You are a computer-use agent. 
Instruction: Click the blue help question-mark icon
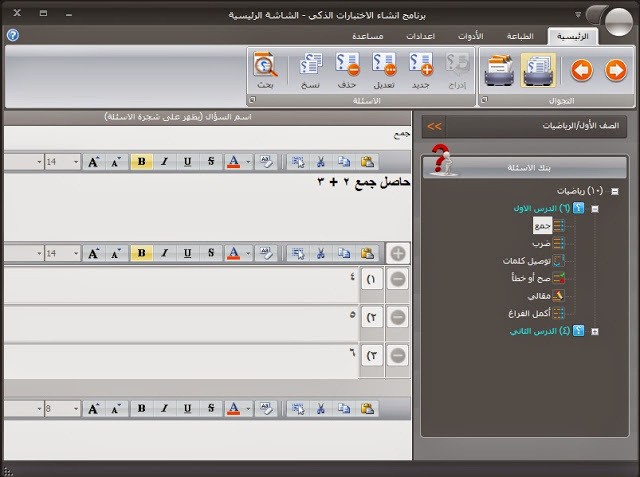tap(11, 36)
